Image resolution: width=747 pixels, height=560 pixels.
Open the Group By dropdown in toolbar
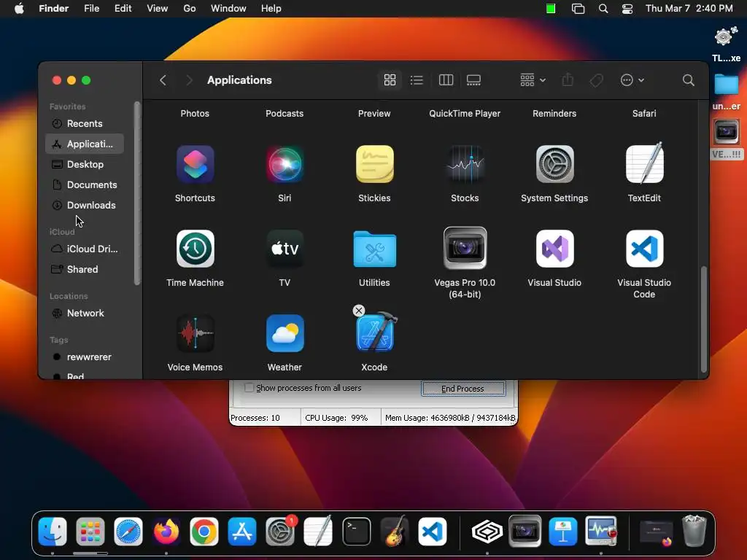533,80
